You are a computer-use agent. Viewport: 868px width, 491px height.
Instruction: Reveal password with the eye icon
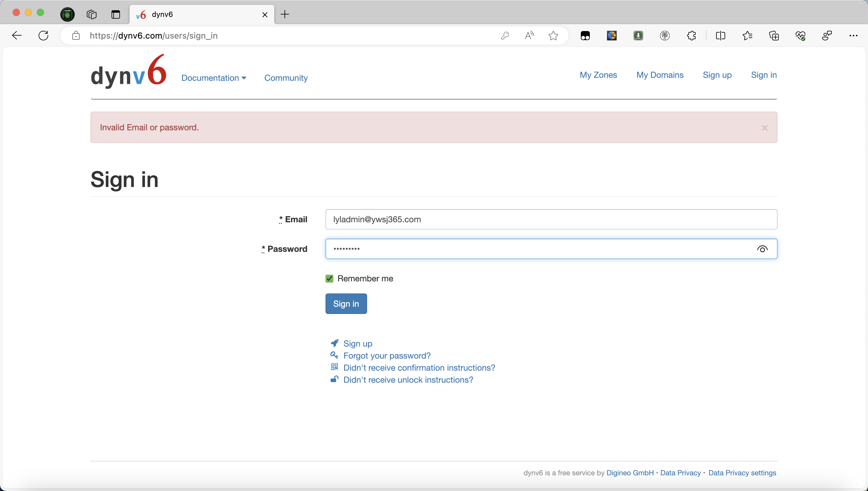pyautogui.click(x=762, y=249)
